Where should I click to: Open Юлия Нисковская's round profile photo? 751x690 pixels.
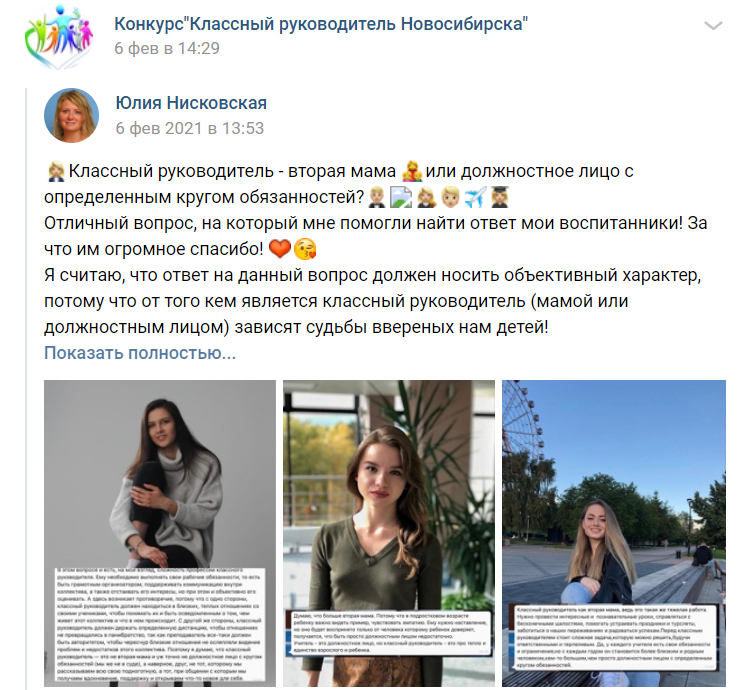point(71,115)
